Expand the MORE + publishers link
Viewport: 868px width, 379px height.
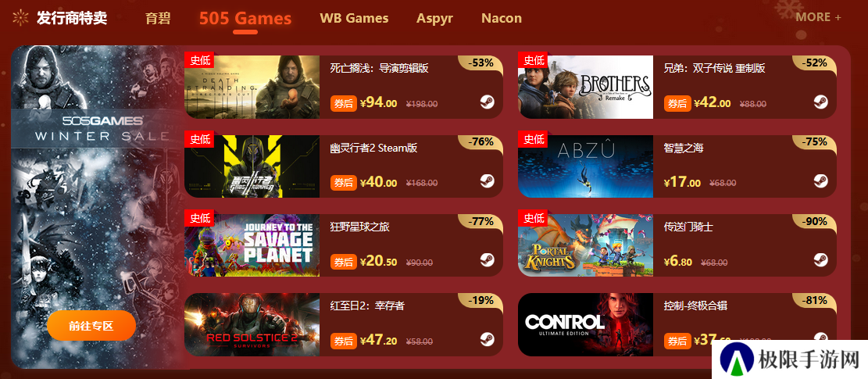(818, 17)
